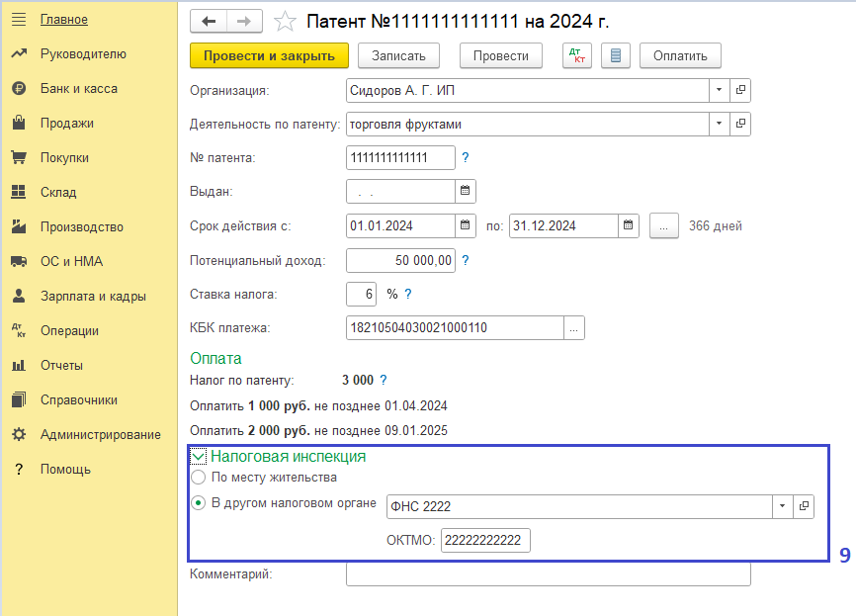
Task: Click the document report list icon
Action: (616, 56)
